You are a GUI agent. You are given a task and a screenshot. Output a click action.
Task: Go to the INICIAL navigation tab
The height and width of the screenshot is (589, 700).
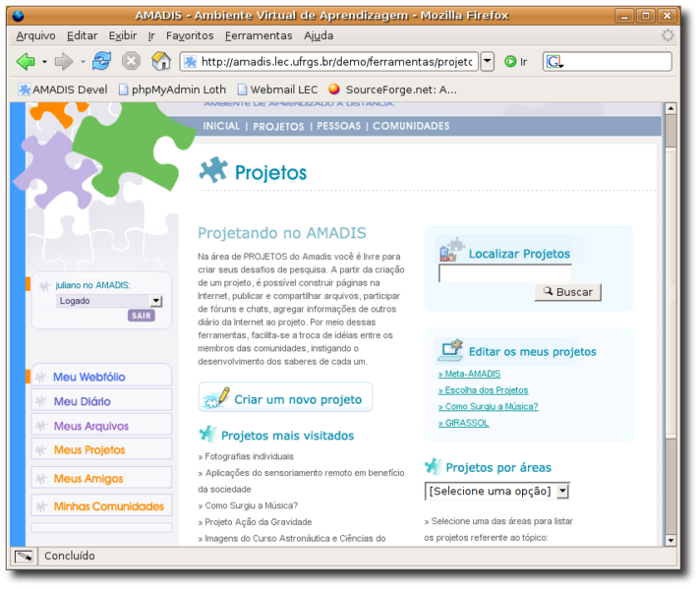point(221,126)
